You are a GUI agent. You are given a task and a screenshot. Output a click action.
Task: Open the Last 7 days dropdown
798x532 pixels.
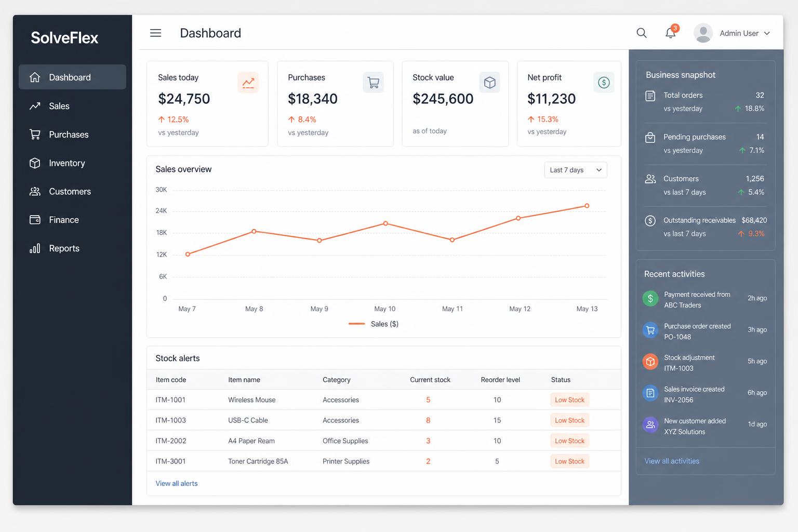576,170
